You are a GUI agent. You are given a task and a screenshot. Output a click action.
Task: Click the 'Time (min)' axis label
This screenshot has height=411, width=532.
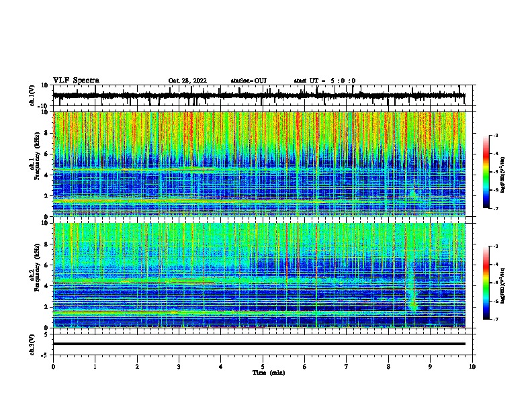269,373
